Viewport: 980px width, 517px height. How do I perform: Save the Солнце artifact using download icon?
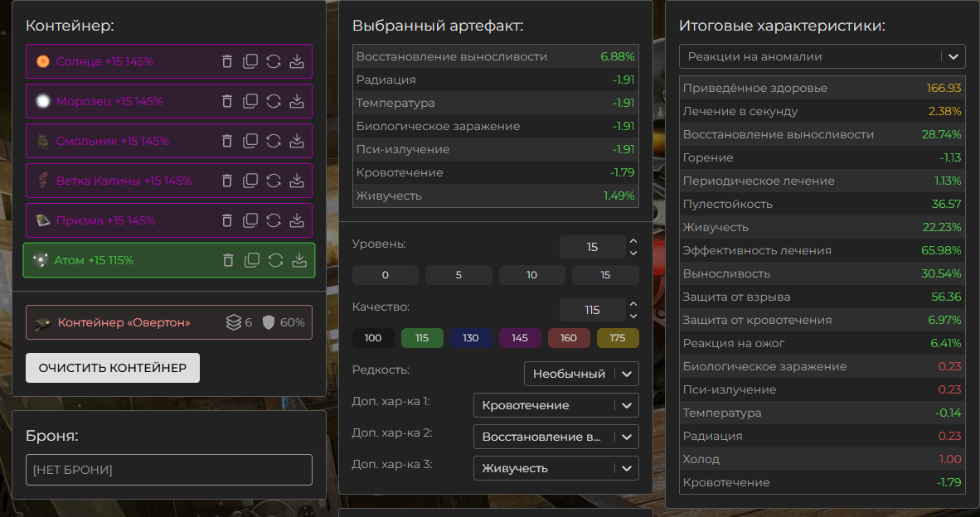click(x=297, y=61)
